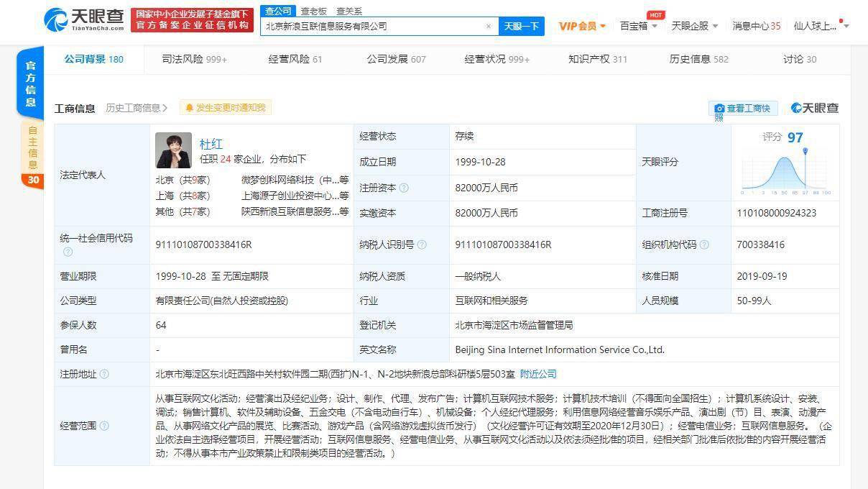Switch to the 知识产权 tab

tap(598, 59)
